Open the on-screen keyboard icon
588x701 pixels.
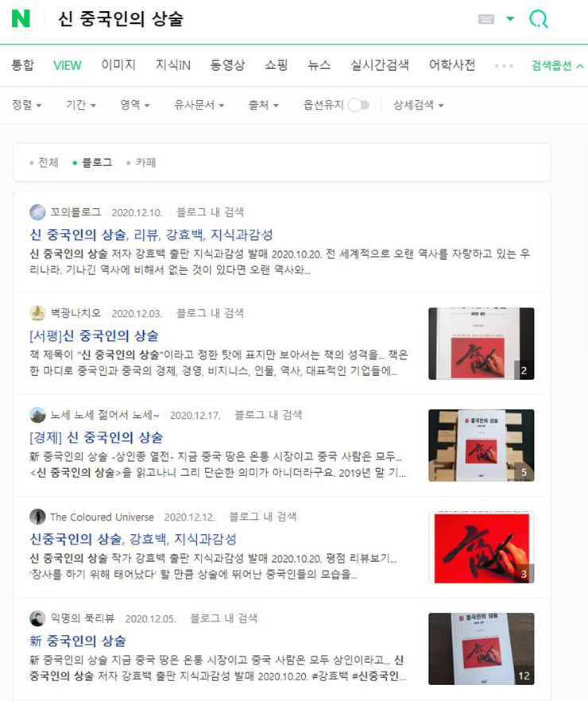486,19
